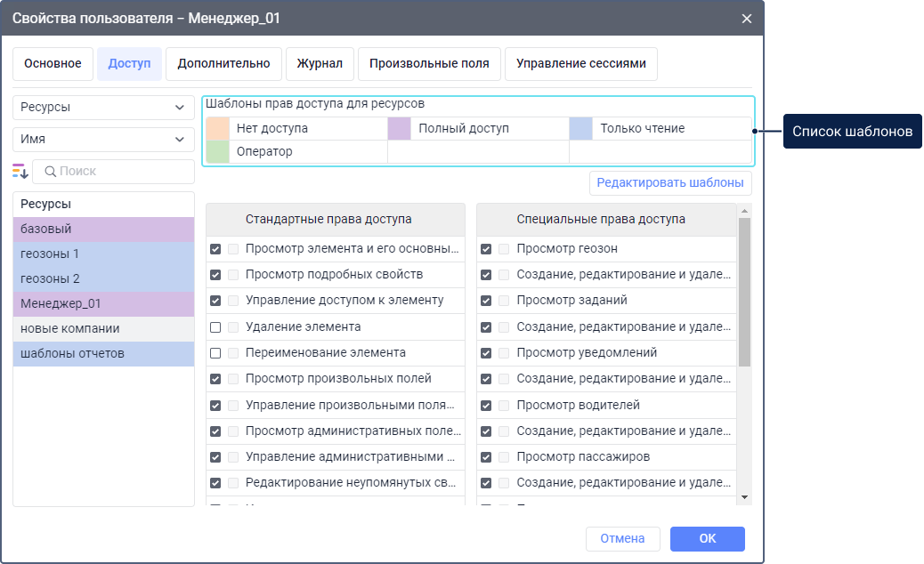
Task: Click the scrollbar down arrow in rights list
Action: (745, 497)
